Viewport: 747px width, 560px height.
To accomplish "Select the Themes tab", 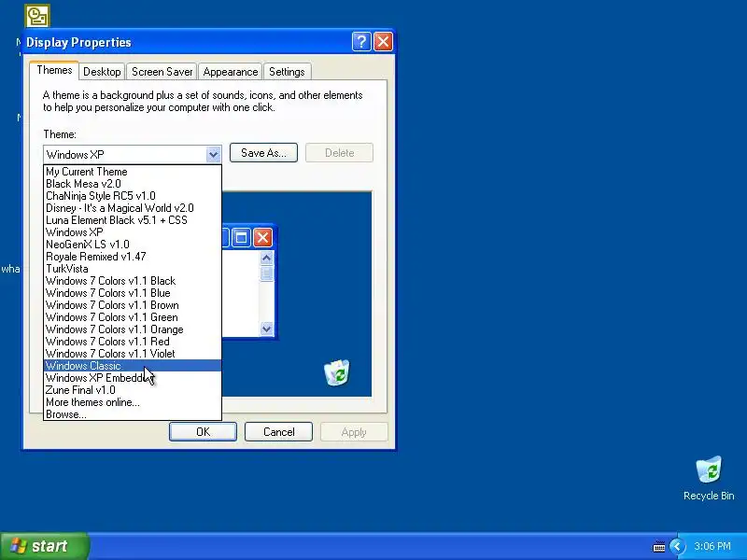I will click(54, 71).
